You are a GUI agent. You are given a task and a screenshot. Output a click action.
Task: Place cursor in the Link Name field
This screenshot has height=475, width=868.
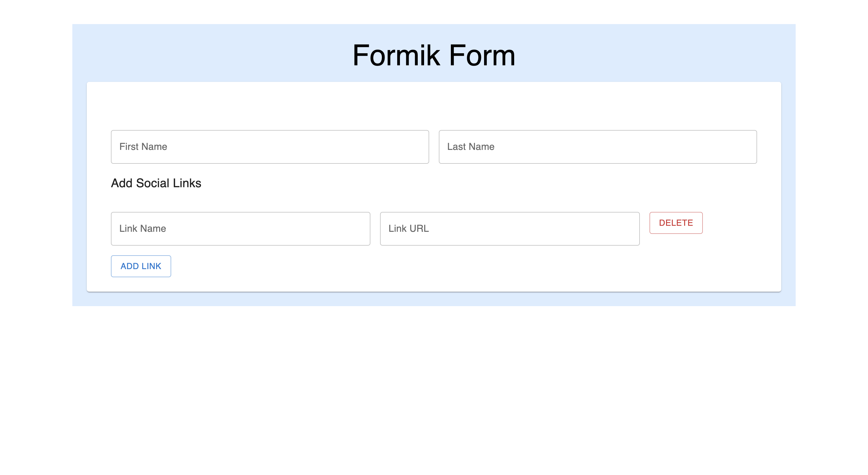coord(240,228)
